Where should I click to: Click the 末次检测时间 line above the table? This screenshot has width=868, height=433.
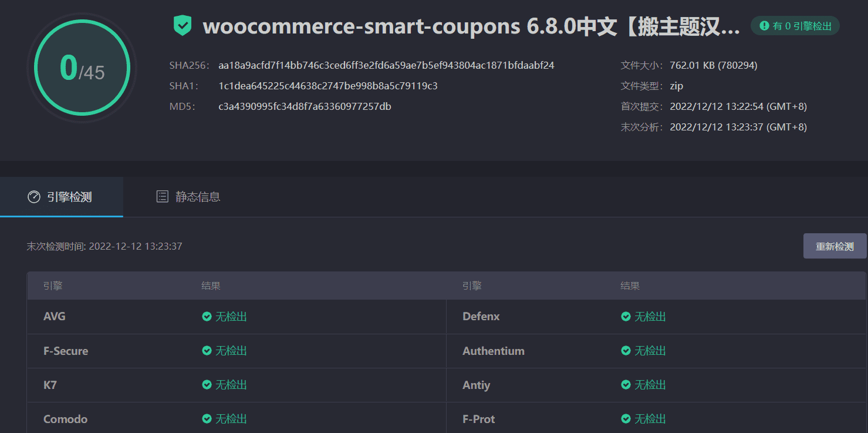pos(104,246)
